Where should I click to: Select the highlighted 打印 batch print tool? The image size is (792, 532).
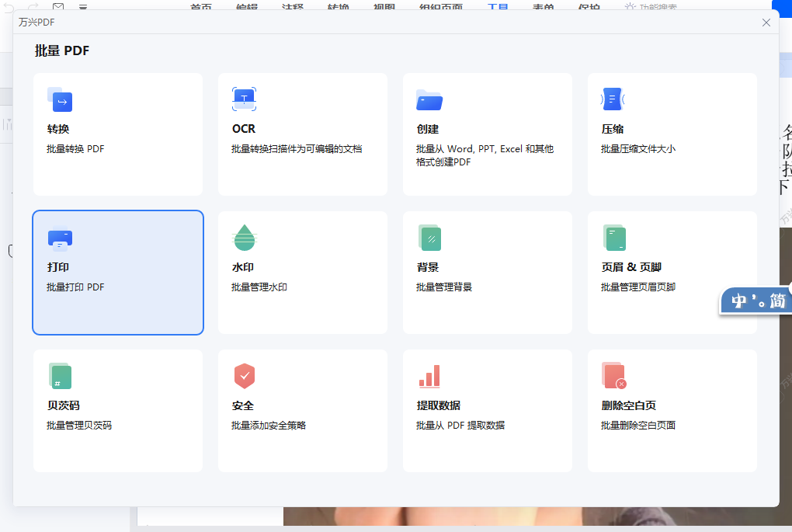[x=117, y=272]
